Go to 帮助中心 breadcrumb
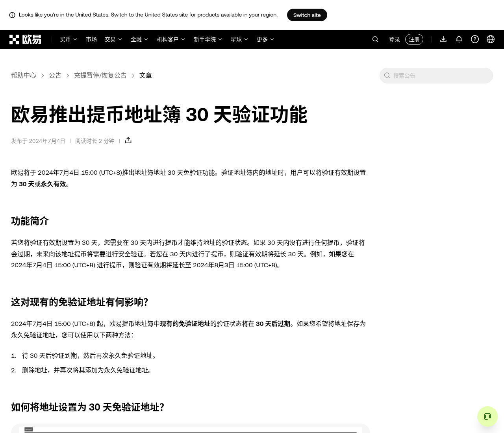 coord(24,75)
